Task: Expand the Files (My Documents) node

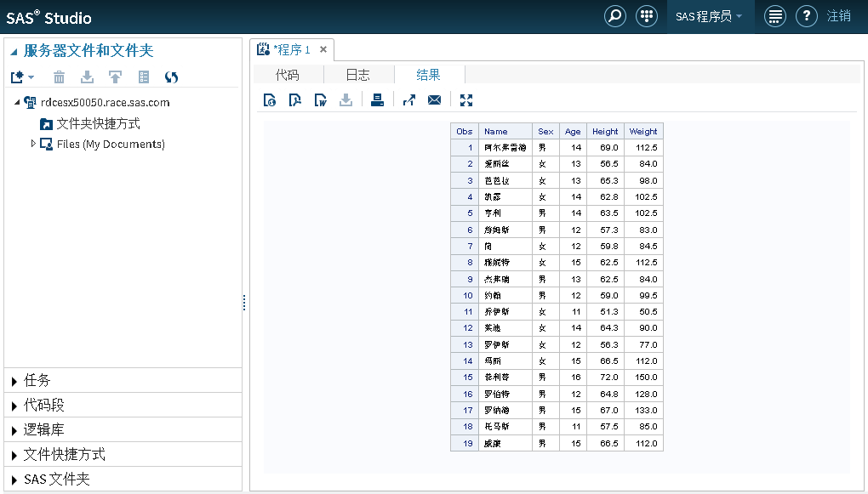Action: 32,144
